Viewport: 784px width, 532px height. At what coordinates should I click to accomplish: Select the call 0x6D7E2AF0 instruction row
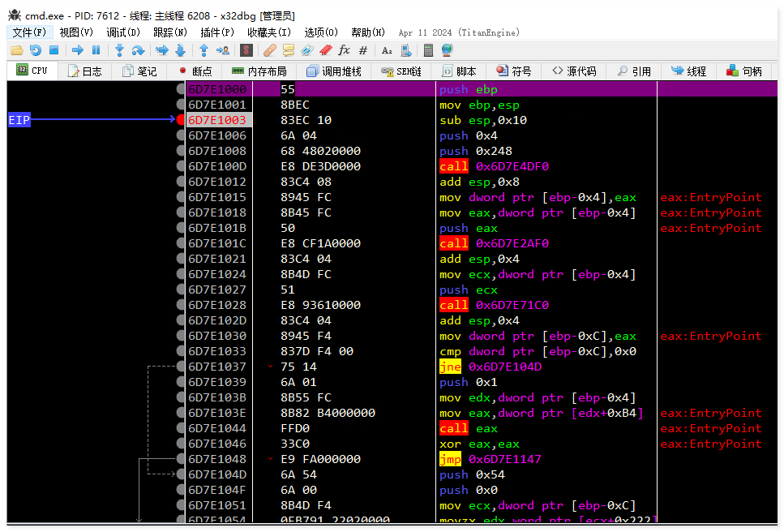pyautogui.click(x=495, y=243)
